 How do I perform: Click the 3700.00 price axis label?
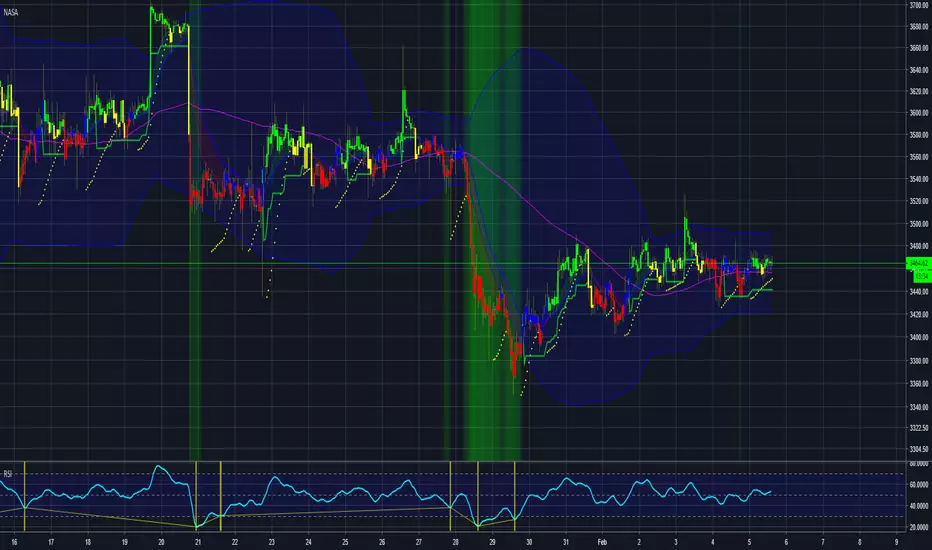pos(919,5)
